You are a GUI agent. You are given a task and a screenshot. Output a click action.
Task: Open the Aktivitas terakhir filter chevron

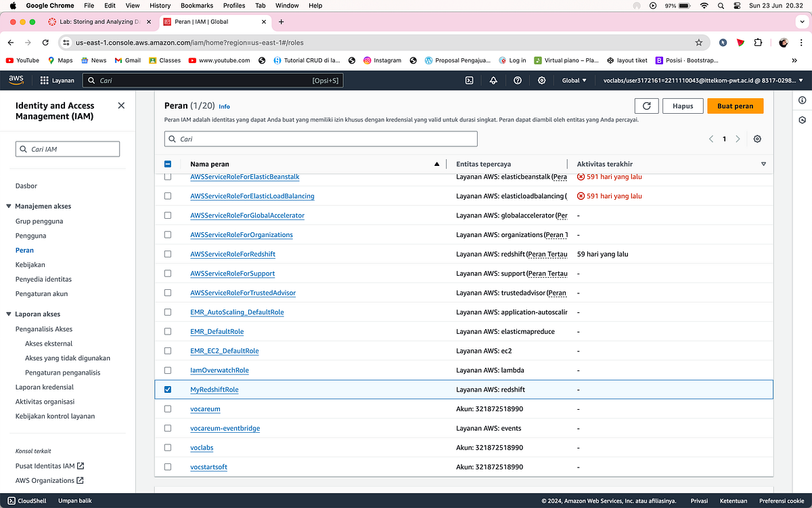763,163
